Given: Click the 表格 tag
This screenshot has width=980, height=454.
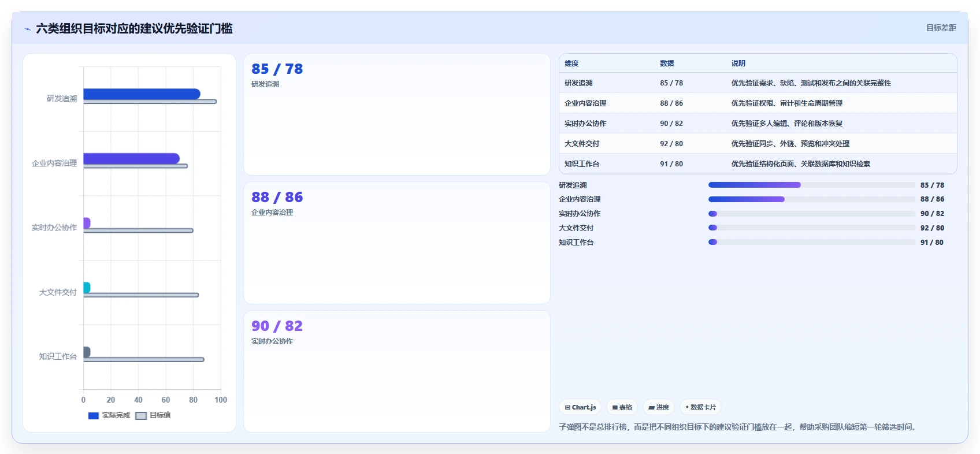Looking at the screenshot, I should pyautogui.click(x=622, y=407).
